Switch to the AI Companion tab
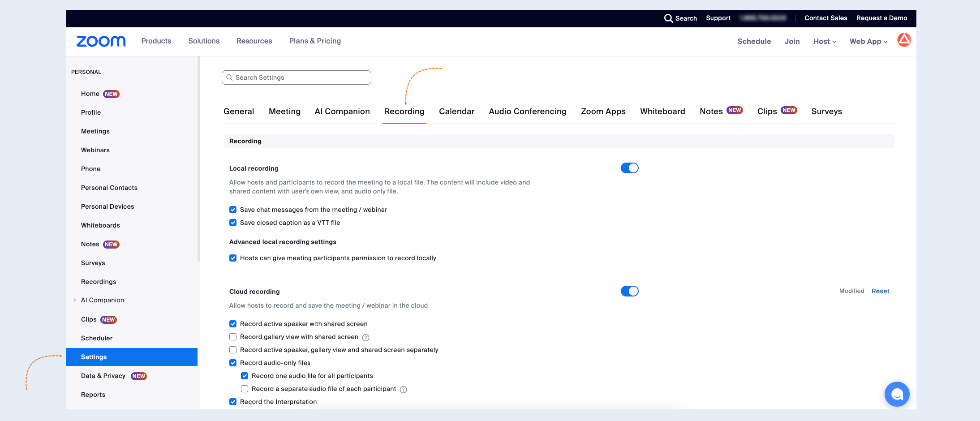 click(x=342, y=112)
